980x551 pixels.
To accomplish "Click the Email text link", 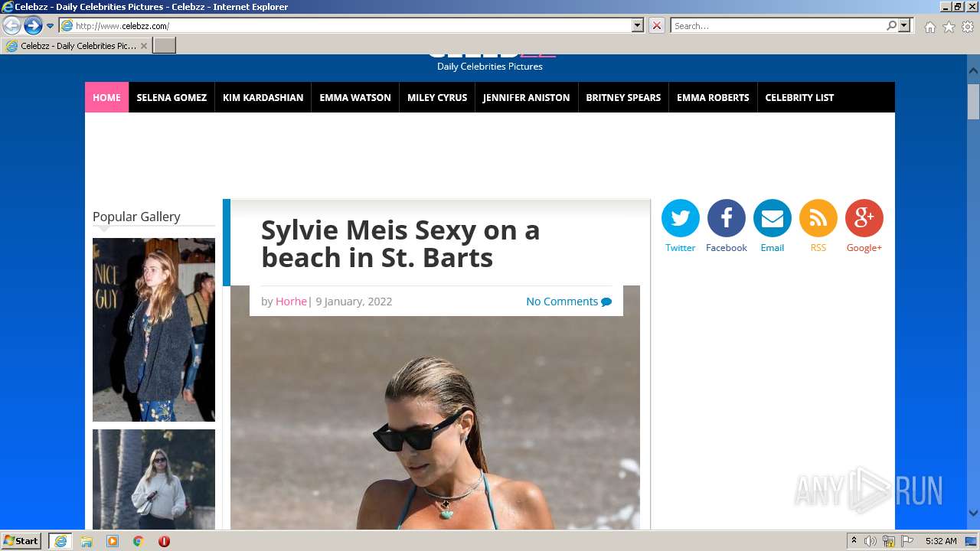I will coord(772,248).
